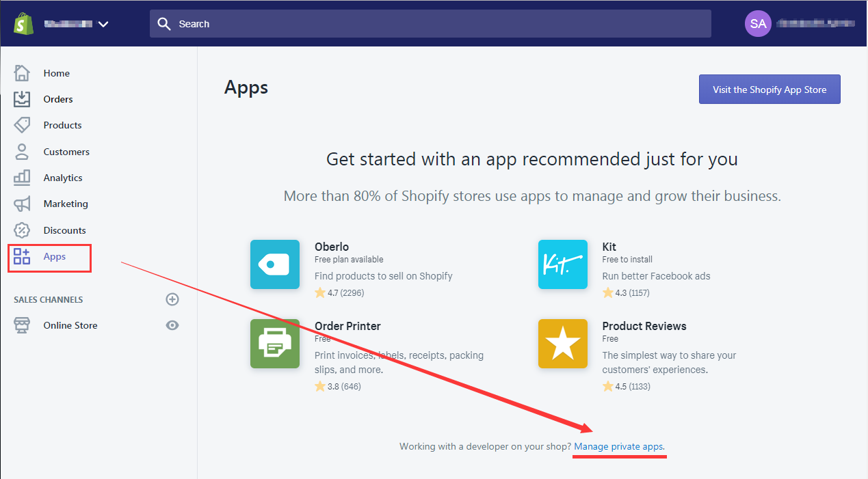This screenshot has height=479, width=868.
Task: Click Visit the Shopify App Store button
Action: tap(770, 90)
